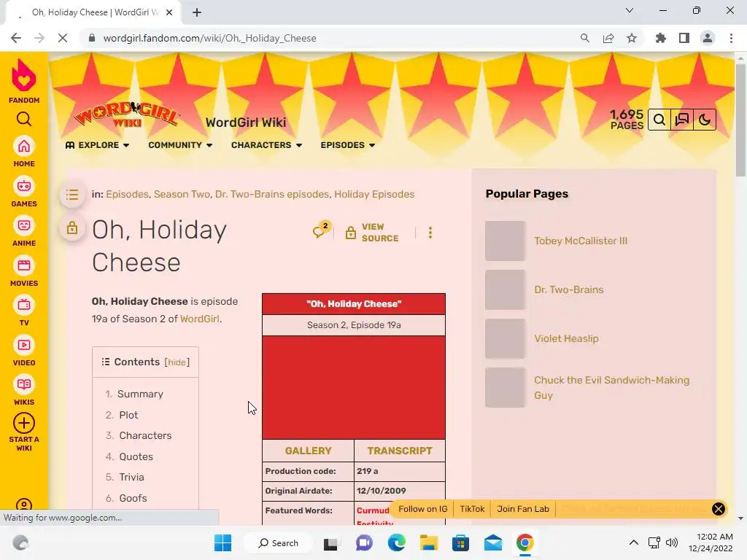Open the table of contents list icon
Image resolution: width=747 pixels, height=560 pixels.
tap(72, 194)
